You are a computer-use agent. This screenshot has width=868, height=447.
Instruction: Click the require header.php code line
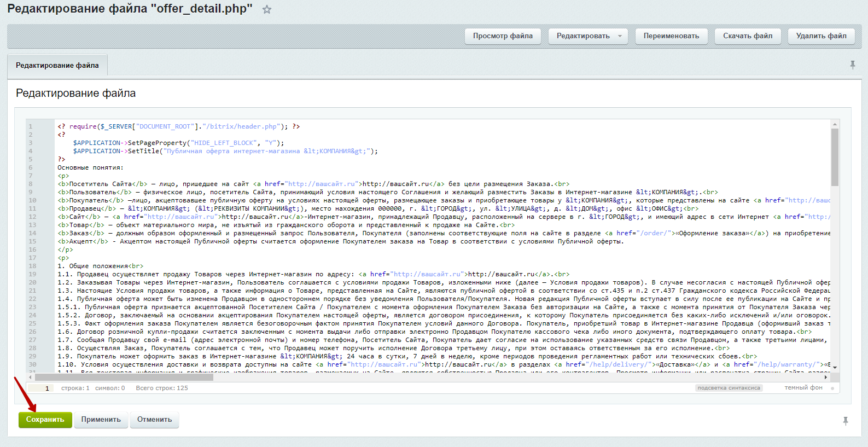tap(179, 126)
